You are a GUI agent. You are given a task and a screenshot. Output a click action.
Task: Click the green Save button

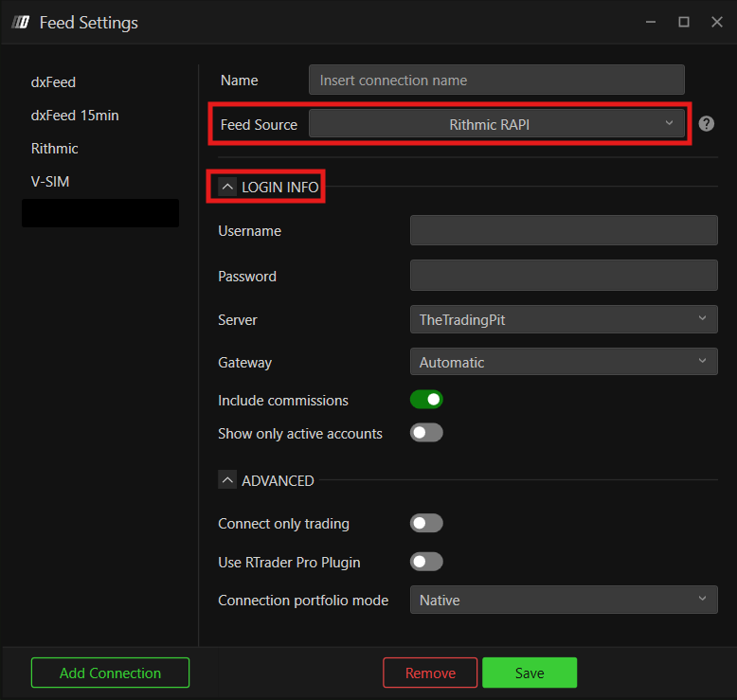point(530,673)
